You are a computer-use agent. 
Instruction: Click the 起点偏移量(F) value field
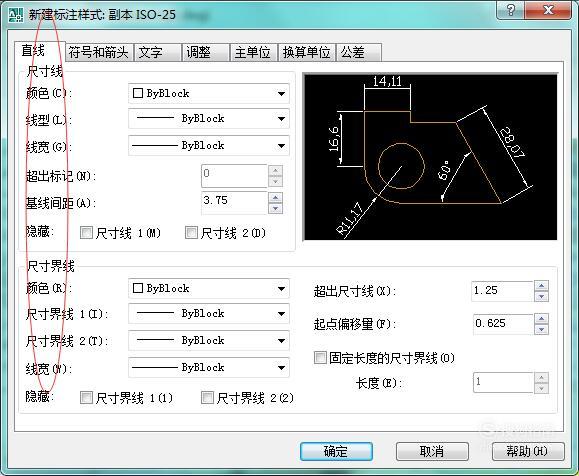click(503, 324)
